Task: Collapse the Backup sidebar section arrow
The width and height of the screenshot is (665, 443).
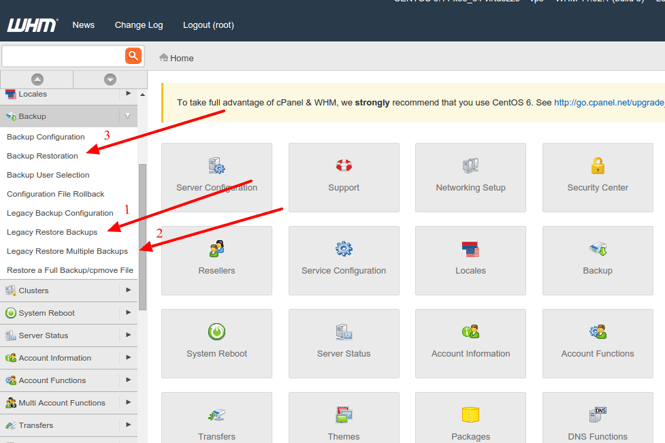Action: pos(128,116)
